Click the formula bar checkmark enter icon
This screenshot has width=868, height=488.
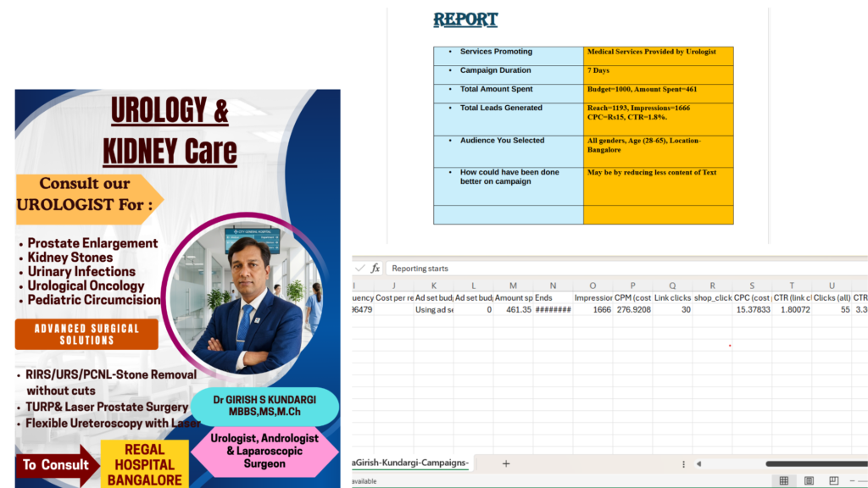(x=359, y=269)
